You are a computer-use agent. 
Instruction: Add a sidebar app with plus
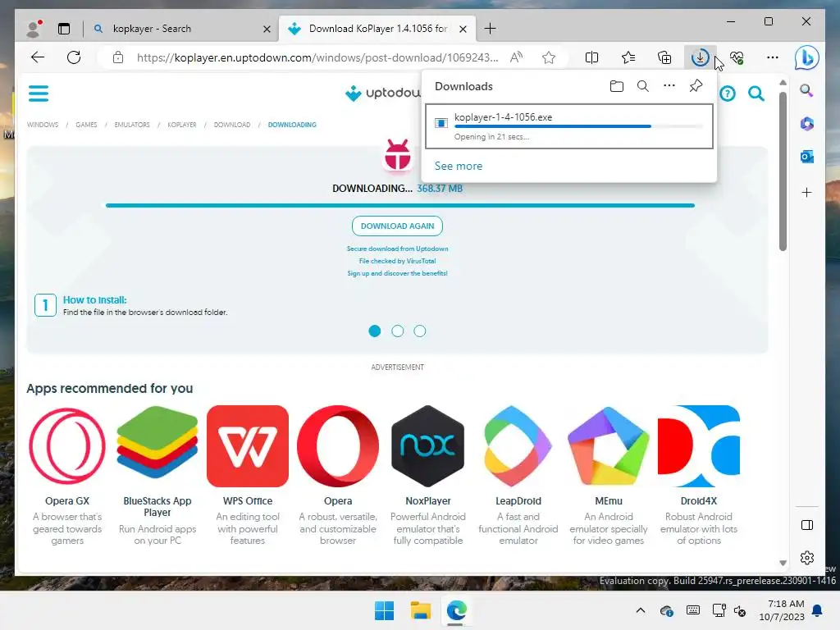(x=807, y=192)
